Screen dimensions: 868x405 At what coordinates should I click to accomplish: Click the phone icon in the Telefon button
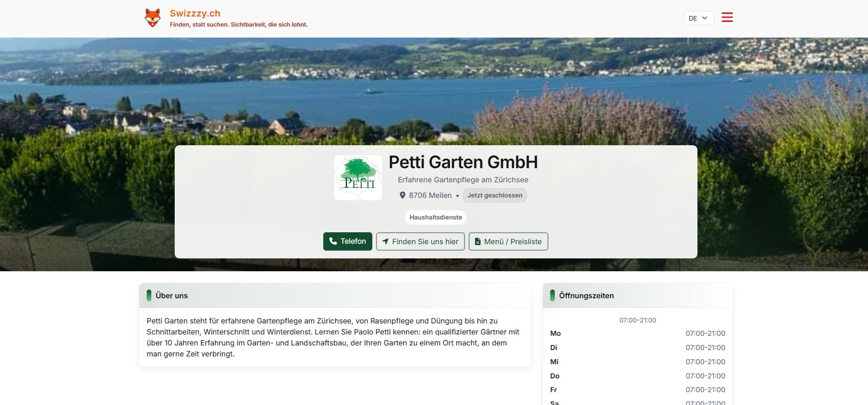[x=333, y=241]
